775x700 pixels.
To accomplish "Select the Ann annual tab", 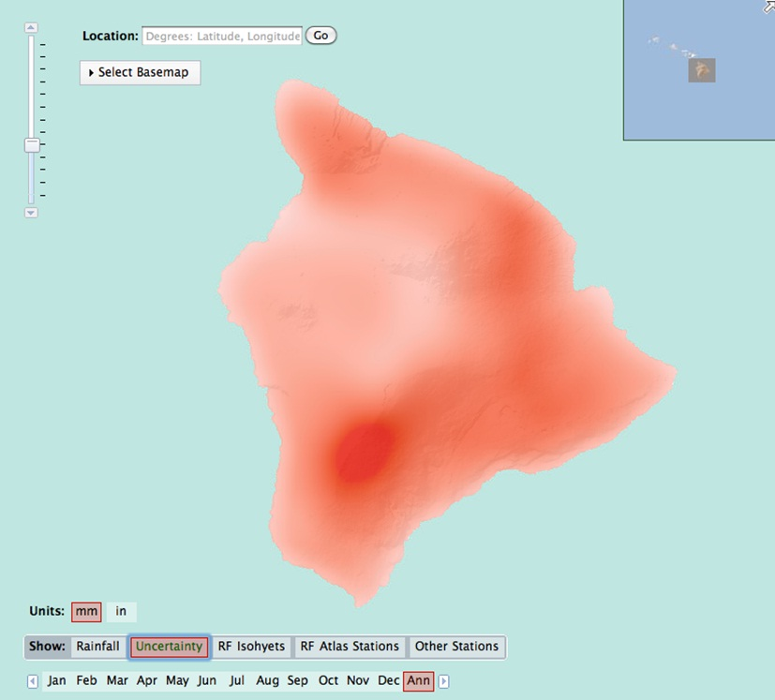I will tap(418, 681).
